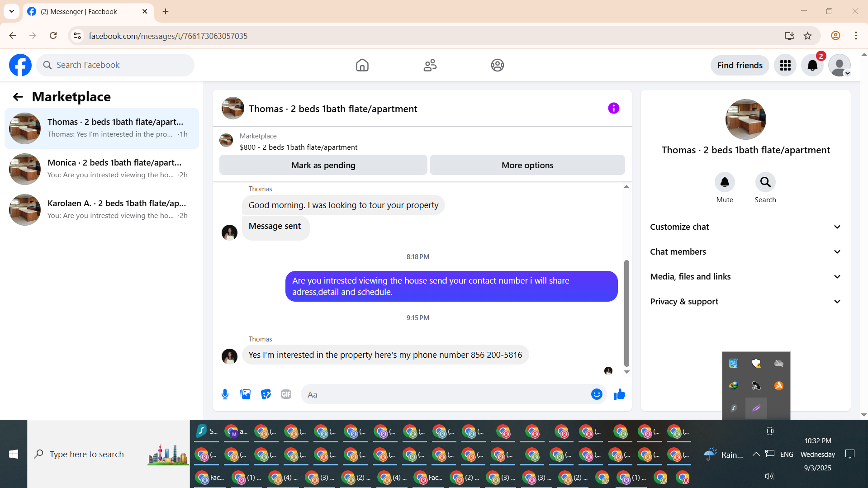This screenshot has height=488, width=868.
Task: Open Groups icon in top navigation
Action: [x=498, y=65]
